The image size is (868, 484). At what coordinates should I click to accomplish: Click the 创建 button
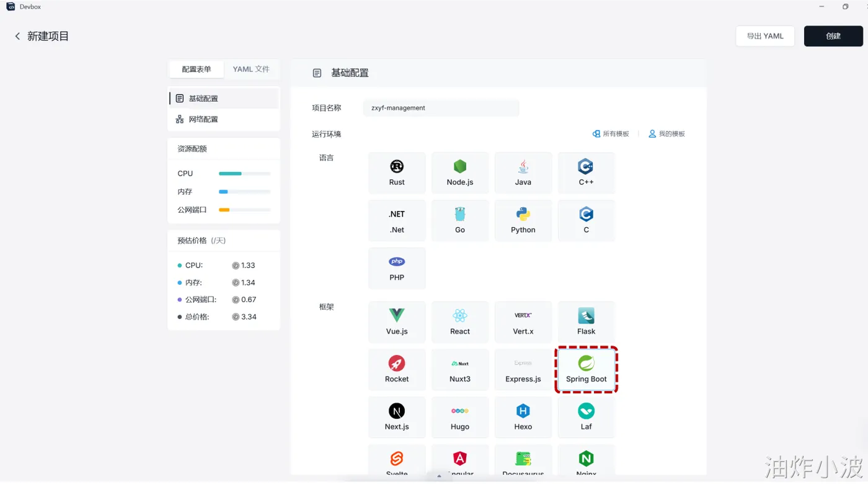point(833,36)
